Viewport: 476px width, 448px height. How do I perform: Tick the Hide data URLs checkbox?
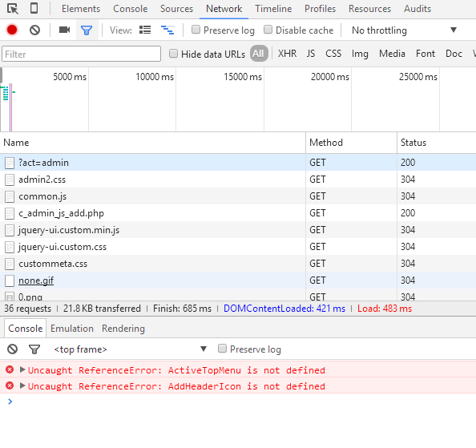[173, 54]
